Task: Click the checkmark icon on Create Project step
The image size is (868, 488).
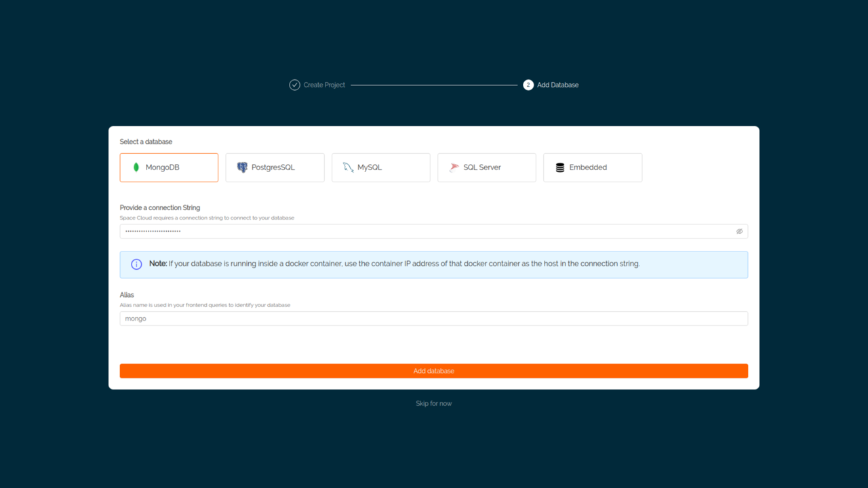Action: pyautogui.click(x=294, y=85)
